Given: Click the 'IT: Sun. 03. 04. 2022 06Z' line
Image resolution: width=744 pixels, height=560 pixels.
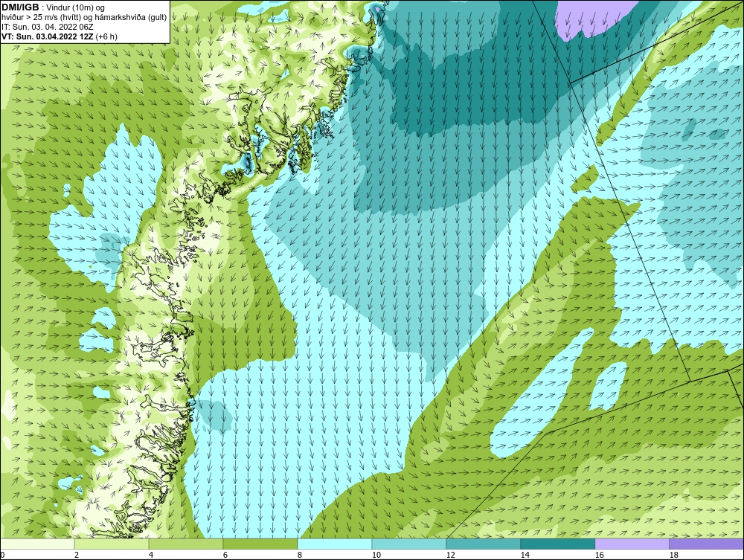Looking at the screenshot, I should 48,27.
